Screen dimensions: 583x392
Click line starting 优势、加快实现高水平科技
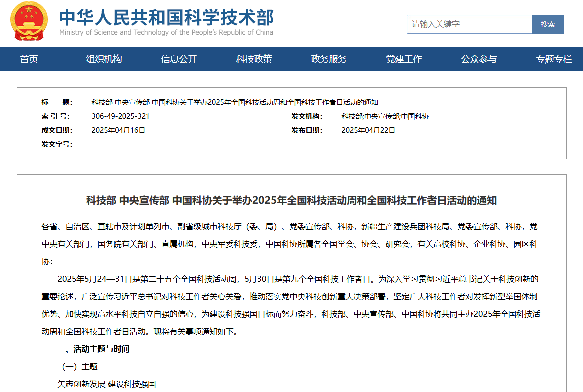click(x=291, y=314)
